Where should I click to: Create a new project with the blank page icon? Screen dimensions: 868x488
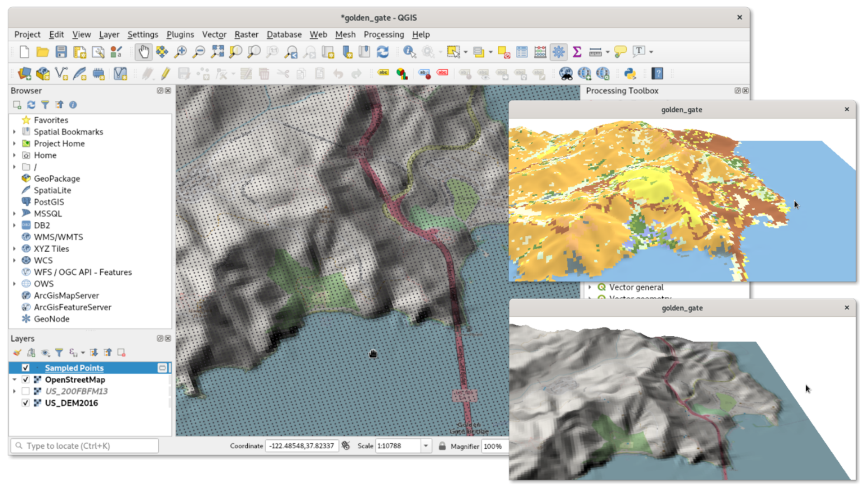pyautogui.click(x=24, y=52)
